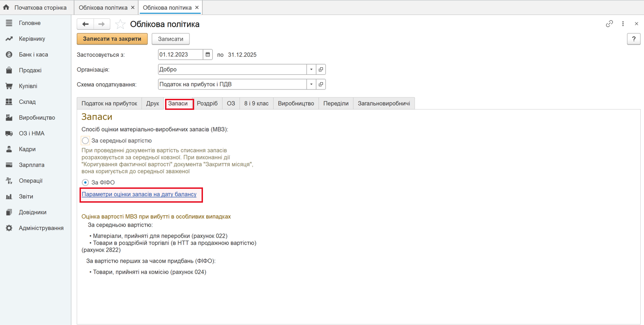Viewport: 644px width, 325px height.
Task: Select the За ФІФО radio option
Action: 86,182
